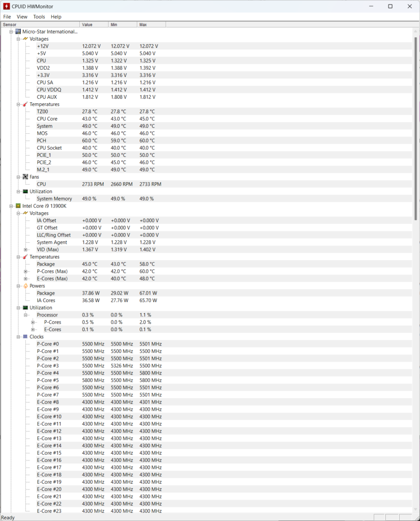Click the Value column header

point(94,24)
